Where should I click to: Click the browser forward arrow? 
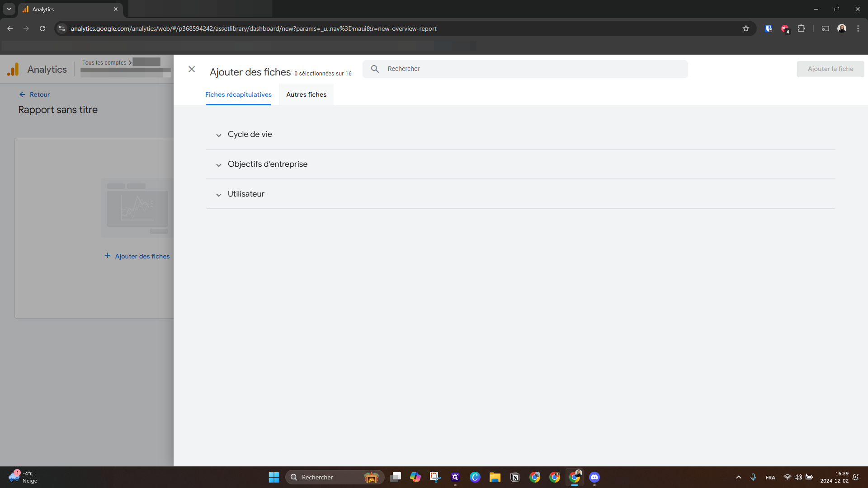click(26, 28)
